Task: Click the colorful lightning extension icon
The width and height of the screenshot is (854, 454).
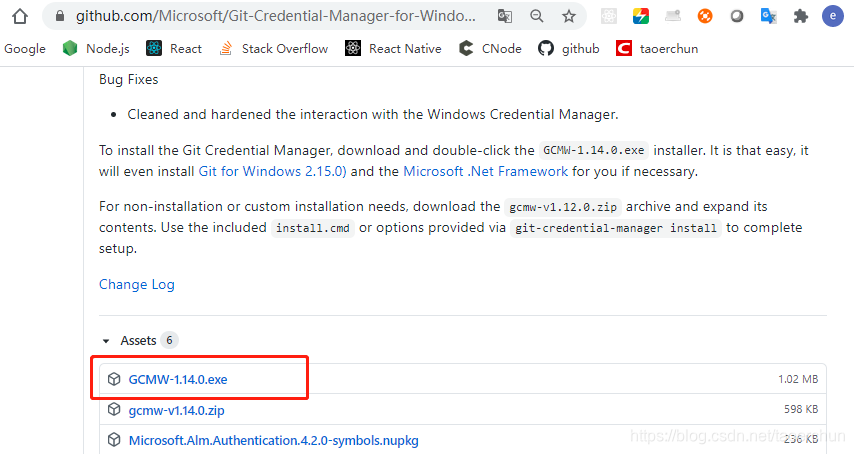Action: 641,16
